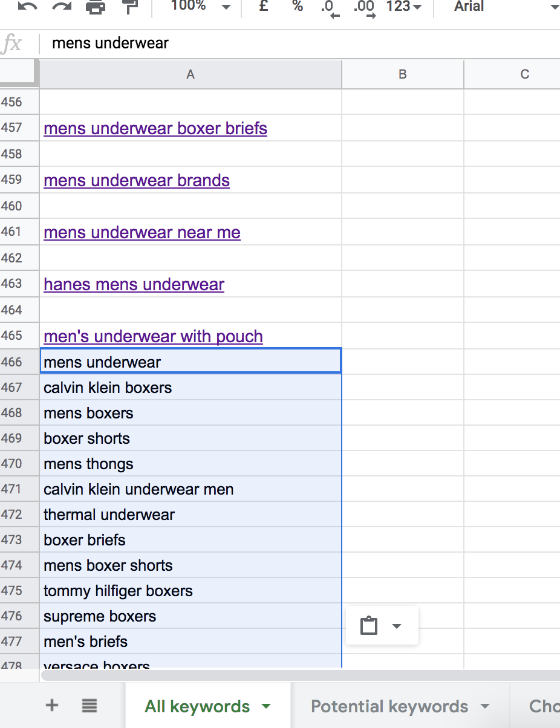Open the 'mens underwear brands' link
Image resolution: width=560 pixels, height=728 pixels.
(137, 180)
